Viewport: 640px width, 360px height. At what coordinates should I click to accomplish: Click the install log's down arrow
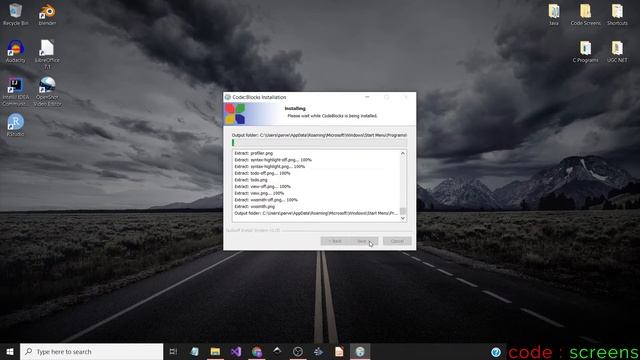click(403, 218)
